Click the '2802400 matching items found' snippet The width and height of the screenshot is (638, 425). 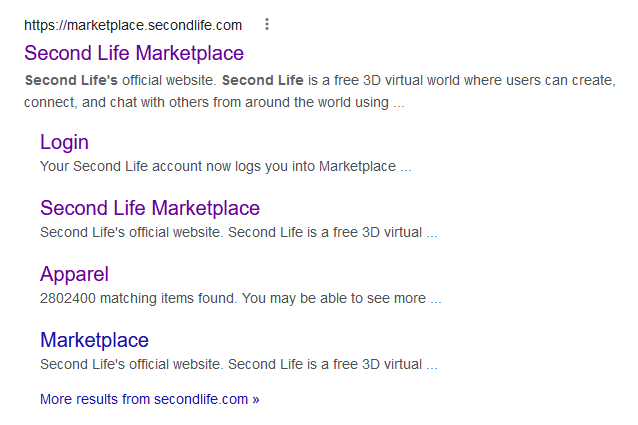coord(240,298)
